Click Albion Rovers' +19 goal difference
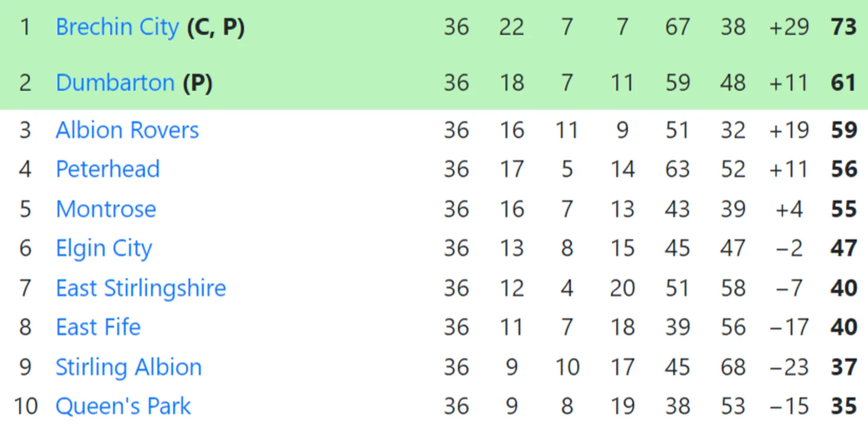This screenshot has width=868, height=430. 789,130
